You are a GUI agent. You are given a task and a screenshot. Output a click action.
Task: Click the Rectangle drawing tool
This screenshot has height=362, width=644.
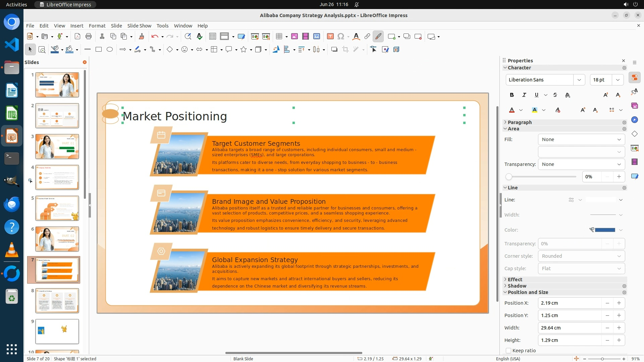pyautogui.click(x=98, y=50)
